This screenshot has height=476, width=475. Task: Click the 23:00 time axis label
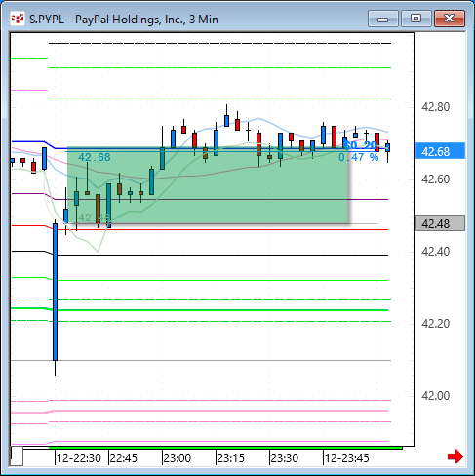[x=178, y=458]
